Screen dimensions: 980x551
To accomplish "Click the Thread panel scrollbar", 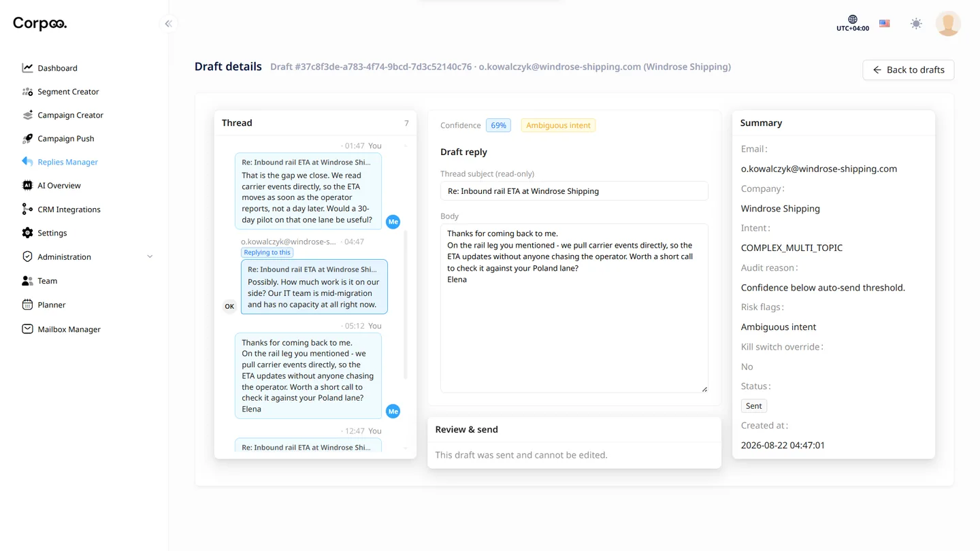I will point(406,304).
